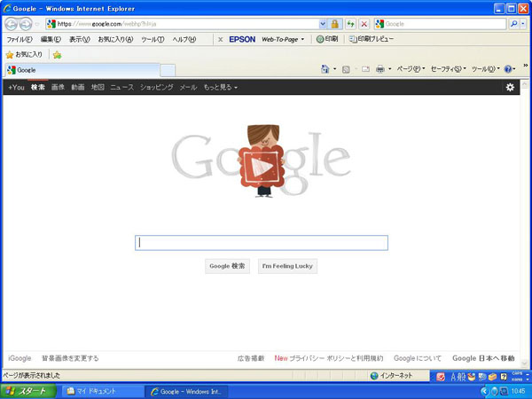Screen dimensions: 532x399
Task: Open the ページ(P) command menu
Action: tap(411, 69)
